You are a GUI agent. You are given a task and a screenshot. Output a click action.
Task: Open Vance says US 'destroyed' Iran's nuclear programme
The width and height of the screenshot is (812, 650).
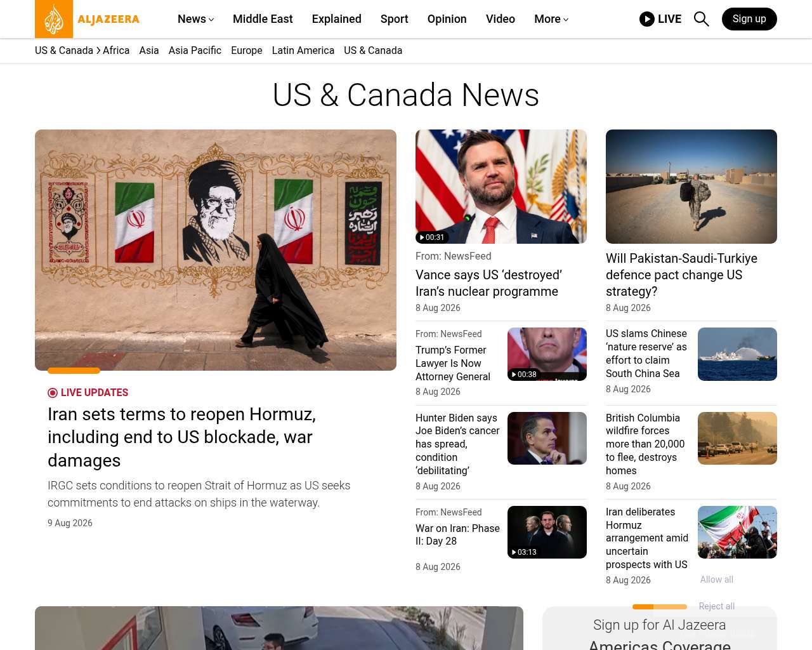488,283
